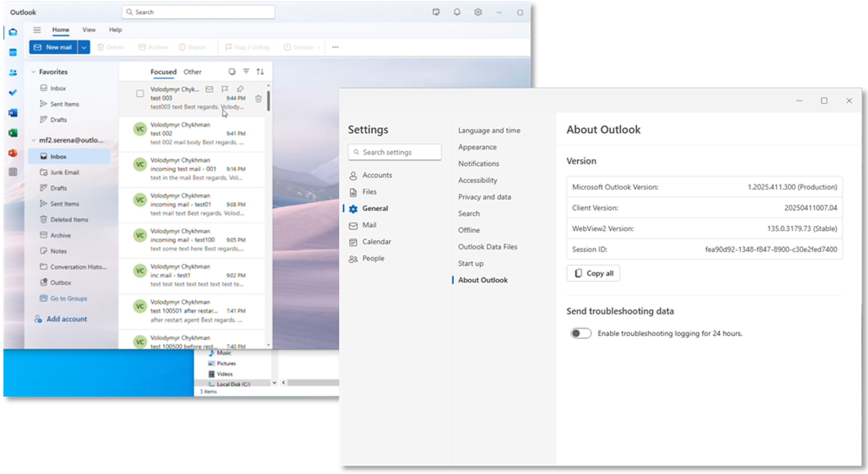Open Notifications settings page
Viewport: 868px width, 474px height.
click(x=478, y=163)
